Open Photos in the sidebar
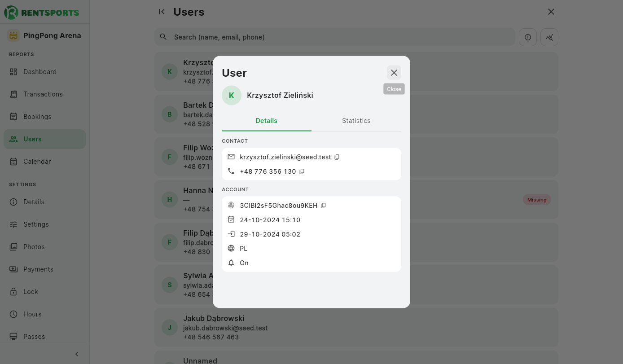Image resolution: width=623 pixels, height=364 pixels. pyautogui.click(x=44, y=247)
